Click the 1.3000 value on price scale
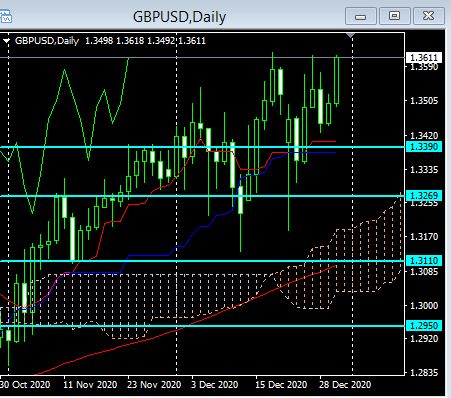 point(424,305)
